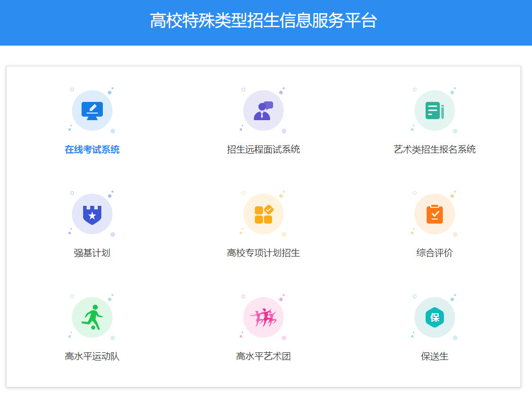Viewport: 532px width, 398px height.
Task: Click the pink dancers icon
Action: coord(263,317)
